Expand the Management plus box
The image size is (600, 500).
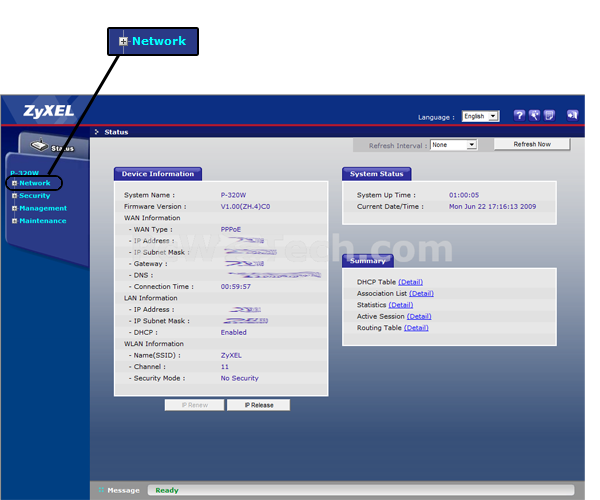(15, 208)
